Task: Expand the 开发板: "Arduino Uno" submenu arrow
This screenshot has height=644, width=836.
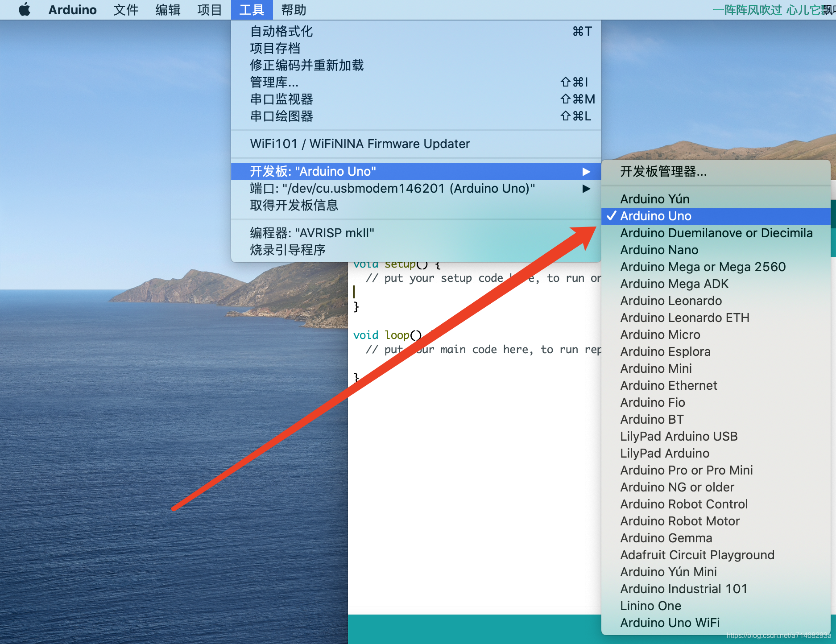Action: pyautogui.click(x=586, y=172)
